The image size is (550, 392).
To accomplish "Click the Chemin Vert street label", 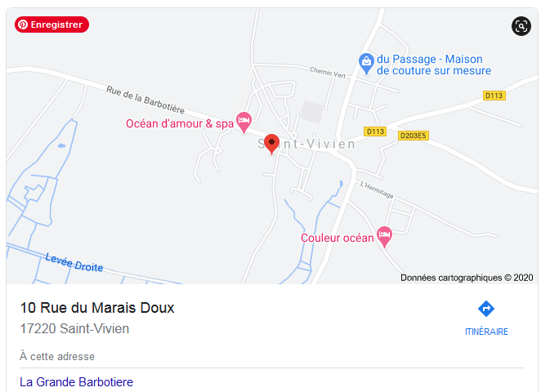I will [328, 73].
